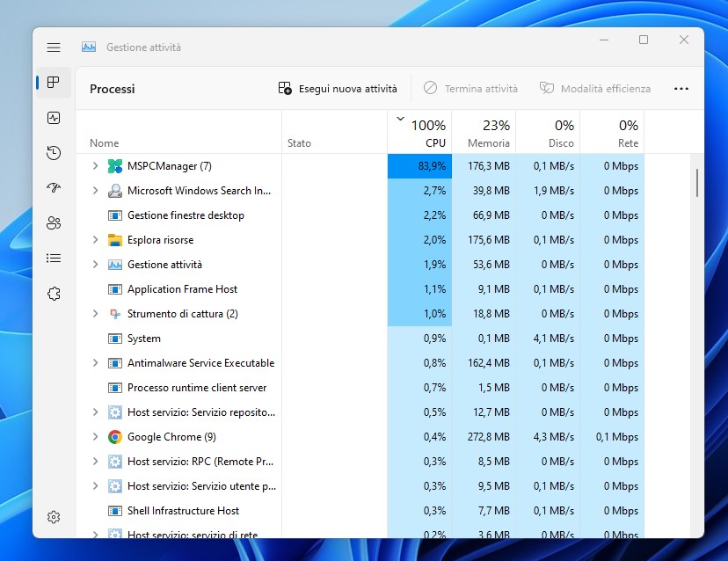Click the vertical scrollbar thumb
Image resolution: width=728 pixels, height=561 pixels.
tap(697, 183)
